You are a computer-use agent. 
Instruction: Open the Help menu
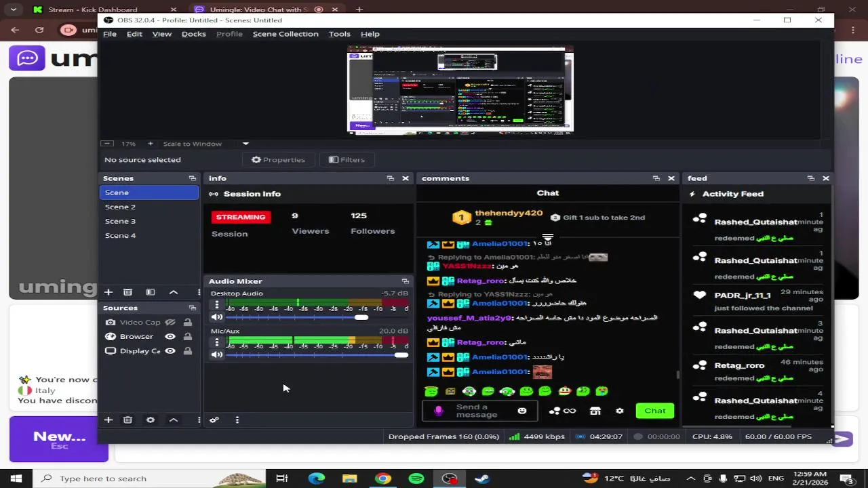coord(370,34)
